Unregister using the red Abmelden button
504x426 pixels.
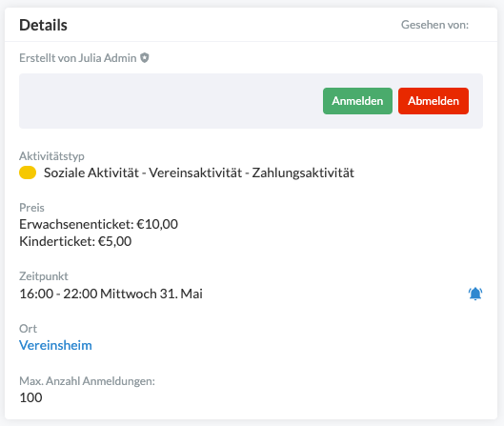click(x=433, y=101)
